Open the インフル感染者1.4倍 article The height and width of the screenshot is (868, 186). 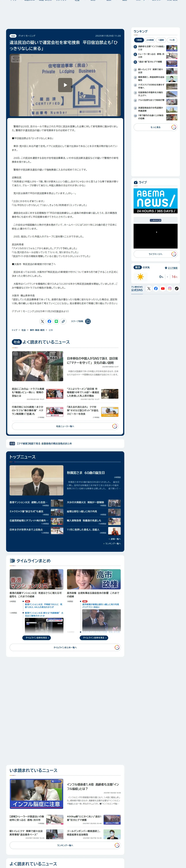coord(93,786)
